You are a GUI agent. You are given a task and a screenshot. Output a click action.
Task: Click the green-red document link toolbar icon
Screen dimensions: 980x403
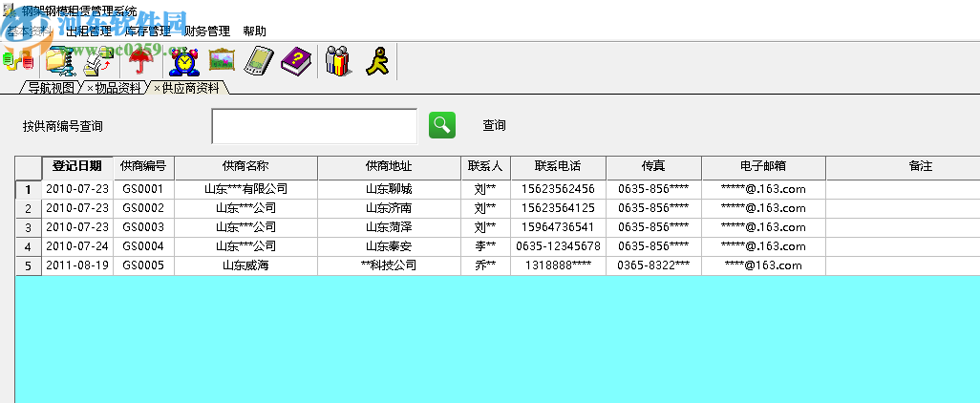coord(17,62)
